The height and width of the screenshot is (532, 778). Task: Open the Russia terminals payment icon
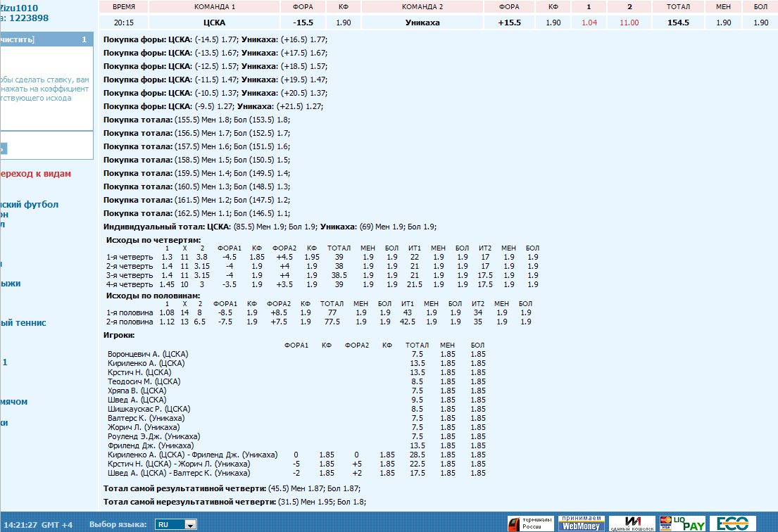tap(530, 523)
